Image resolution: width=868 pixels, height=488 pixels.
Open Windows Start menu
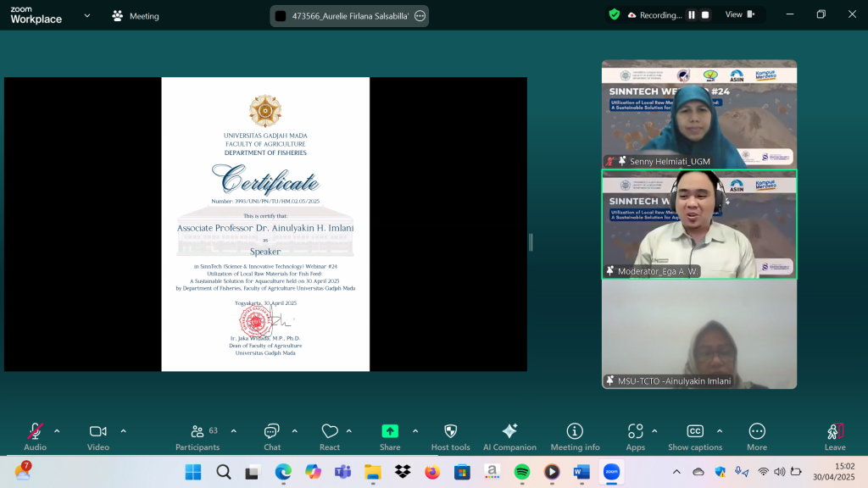(193, 472)
